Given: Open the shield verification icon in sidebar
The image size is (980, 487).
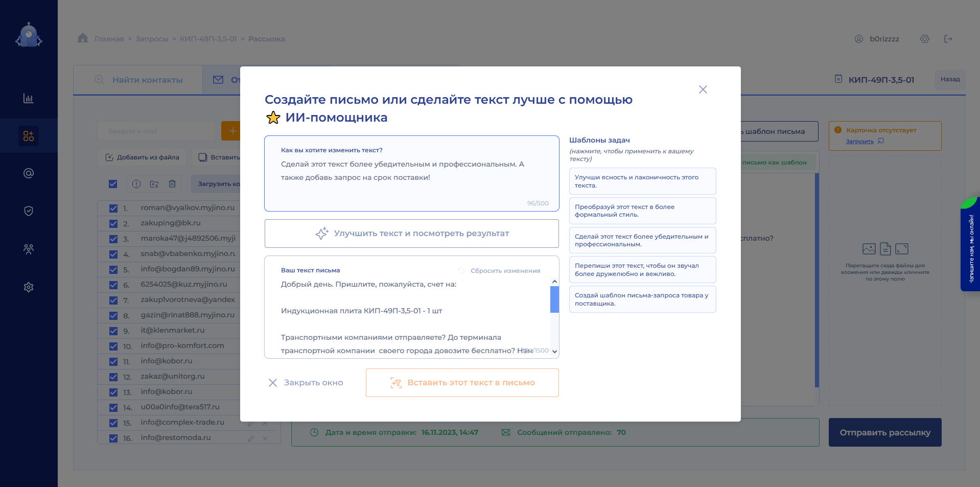Looking at the screenshot, I should (x=29, y=211).
